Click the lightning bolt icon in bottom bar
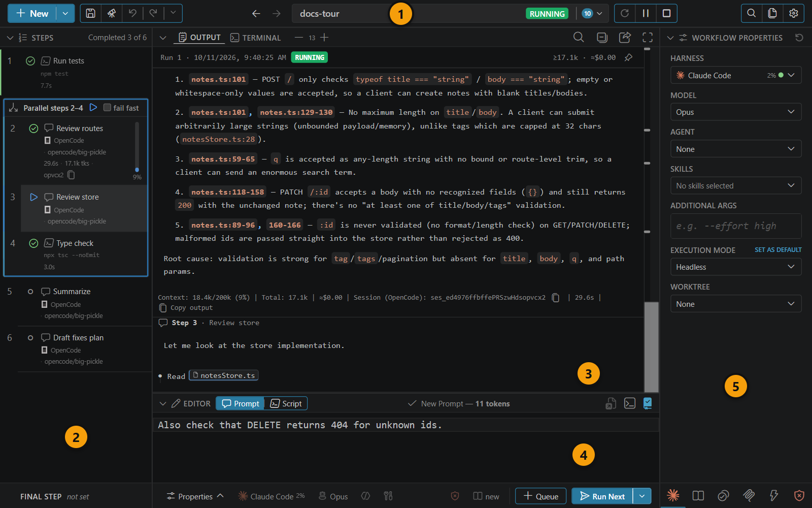The width and height of the screenshot is (812, 508). (x=774, y=495)
